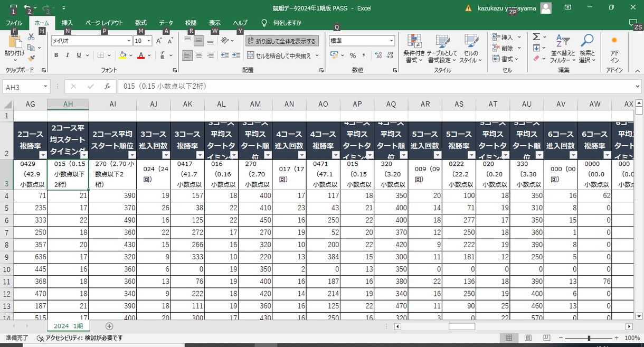This screenshot has width=644, height=347.
Task: Switch to the 表示 ribbon tab
Action: click(x=215, y=23)
